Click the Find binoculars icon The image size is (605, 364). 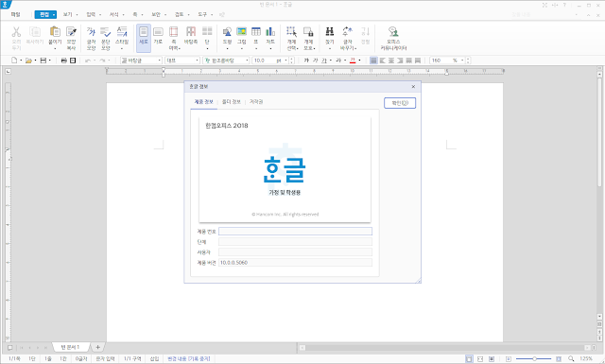click(330, 31)
